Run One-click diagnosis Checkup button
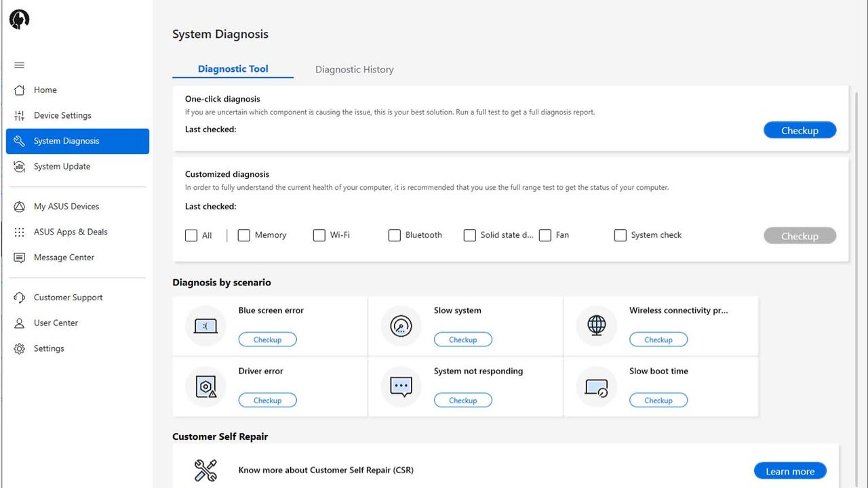 tap(800, 130)
